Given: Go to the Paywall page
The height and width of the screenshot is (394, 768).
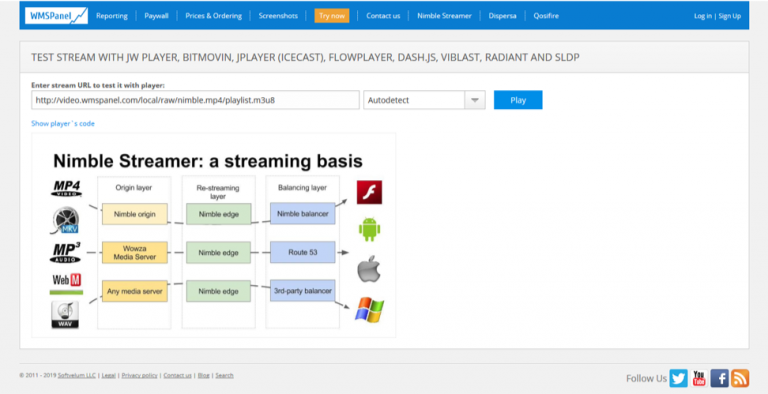Looking at the screenshot, I should click(x=156, y=16).
